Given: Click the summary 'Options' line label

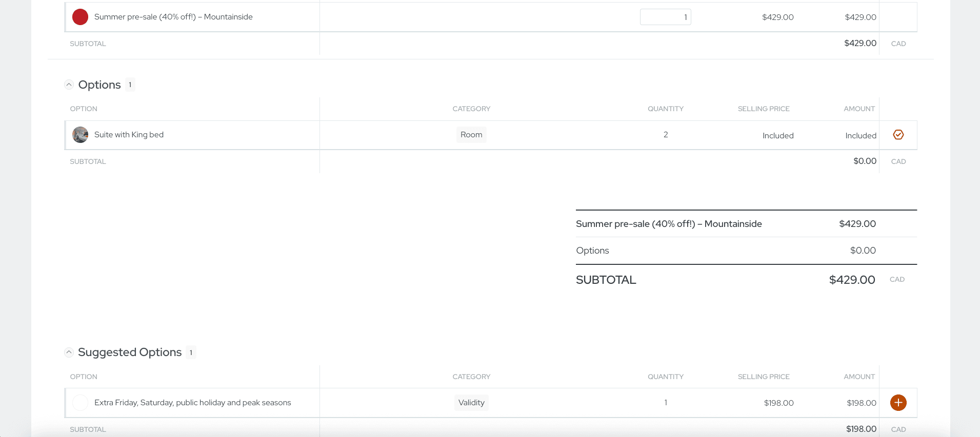Looking at the screenshot, I should pyautogui.click(x=592, y=251).
